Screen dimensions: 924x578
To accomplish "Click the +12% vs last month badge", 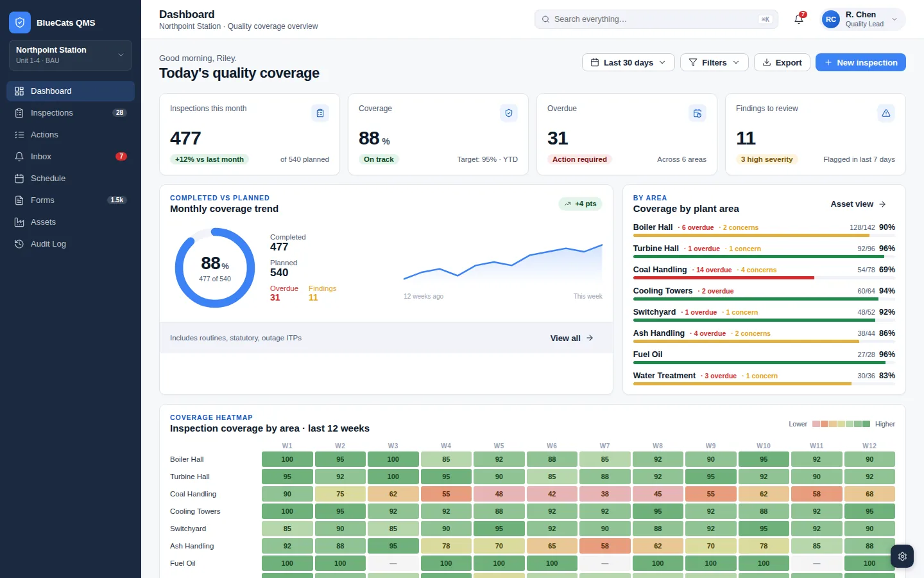I will pos(209,159).
